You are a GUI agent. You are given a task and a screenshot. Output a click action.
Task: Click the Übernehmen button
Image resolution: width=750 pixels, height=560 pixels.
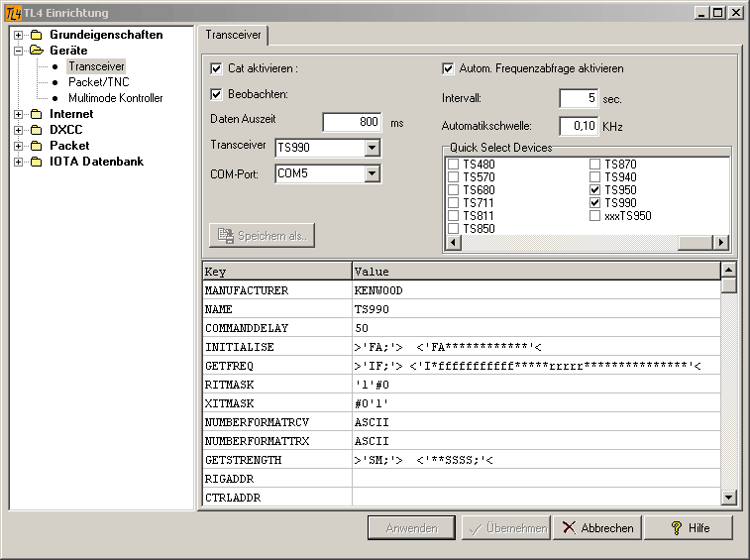point(506,528)
